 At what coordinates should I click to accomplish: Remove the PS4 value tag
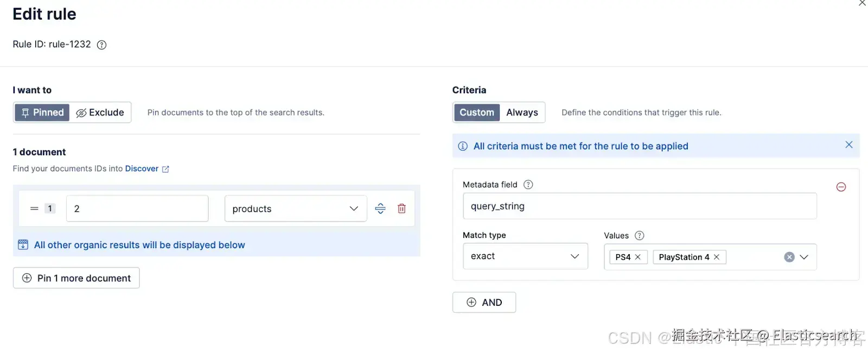point(638,257)
